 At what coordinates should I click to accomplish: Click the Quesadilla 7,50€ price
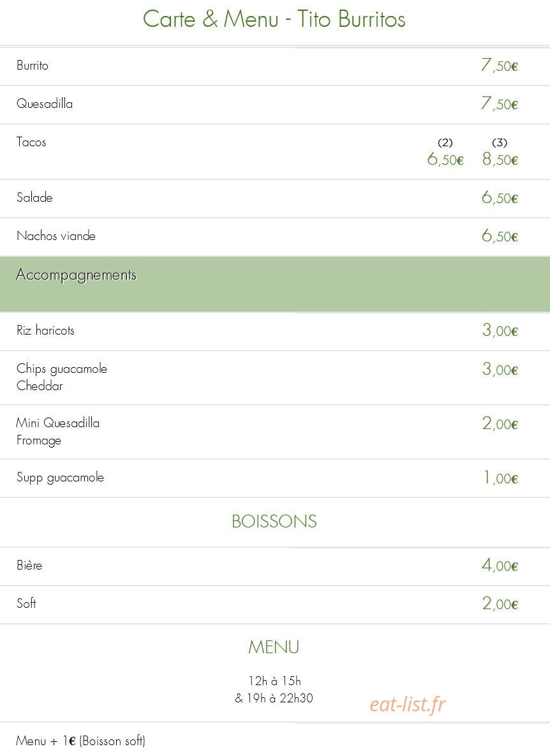click(x=500, y=103)
